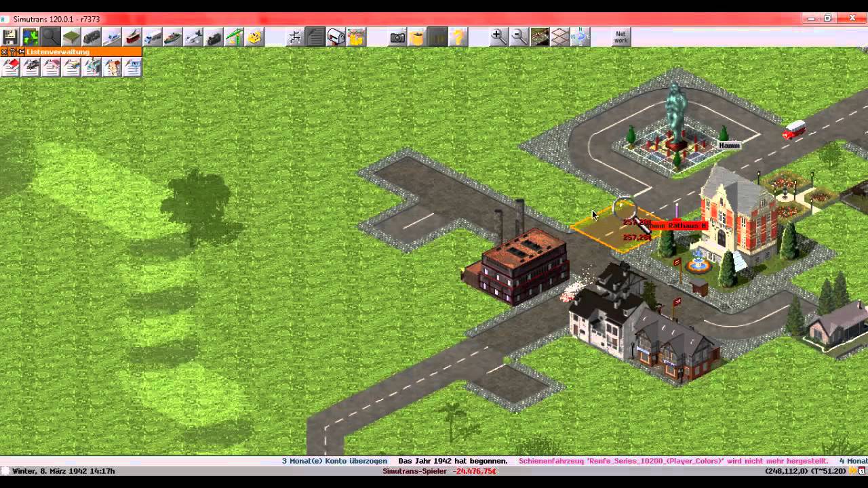Open the ship and harbour tools

pyautogui.click(x=173, y=37)
